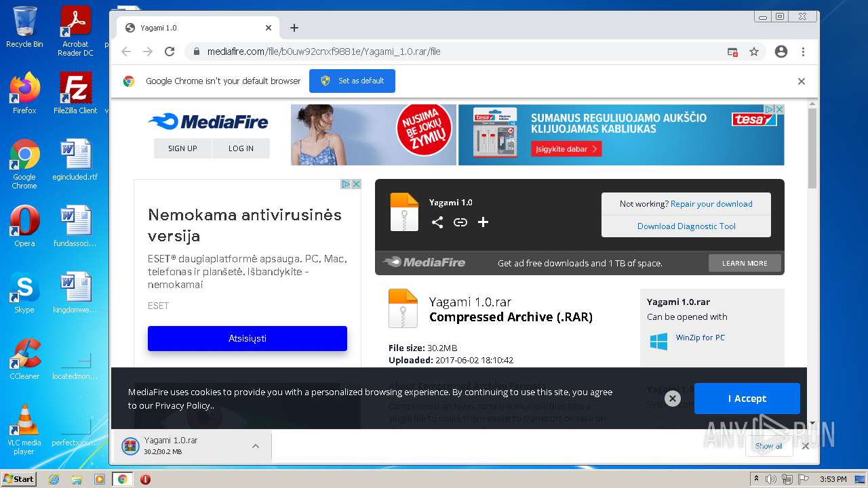Viewport: 868px width, 488px height.
Task: Open Windows Explorer from taskbar
Action: [x=77, y=479]
